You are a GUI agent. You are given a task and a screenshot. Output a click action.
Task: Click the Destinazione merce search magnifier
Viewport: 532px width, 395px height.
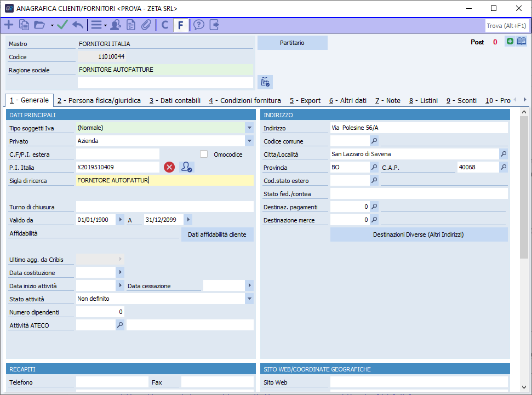pyautogui.click(x=374, y=220)
